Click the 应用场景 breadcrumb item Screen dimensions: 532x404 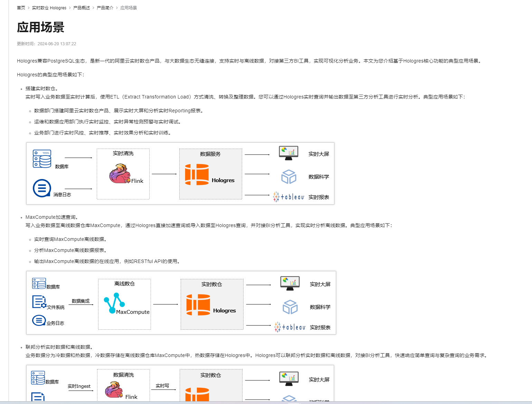pos(129,8)
